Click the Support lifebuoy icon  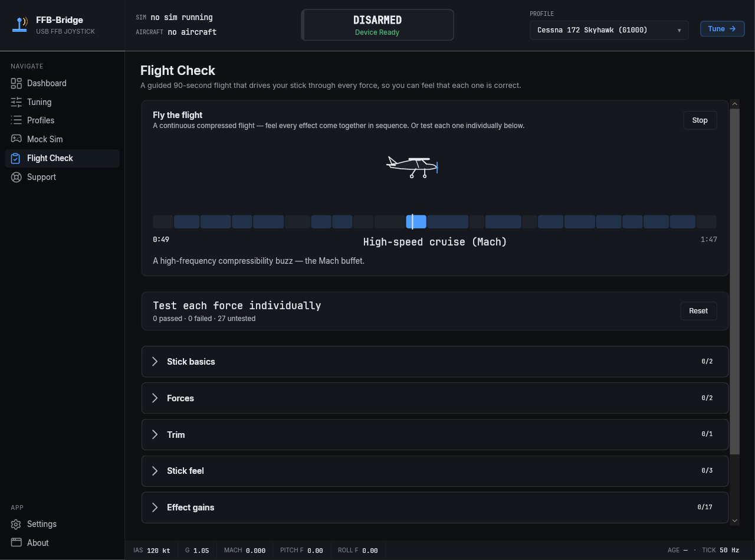(16, 177)
